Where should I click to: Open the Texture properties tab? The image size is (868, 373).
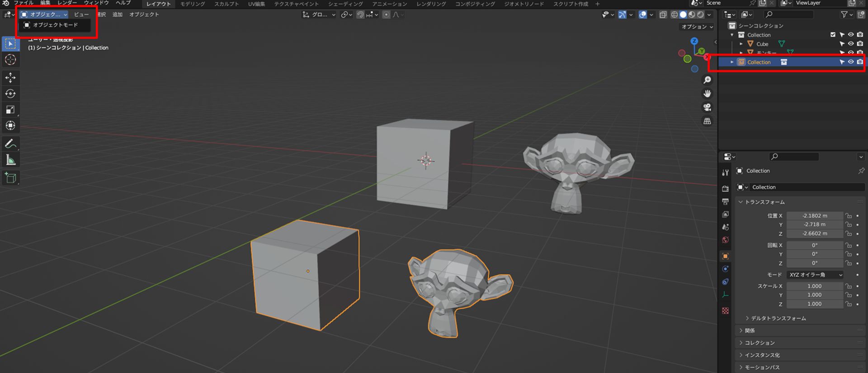(x=726, y=311)
